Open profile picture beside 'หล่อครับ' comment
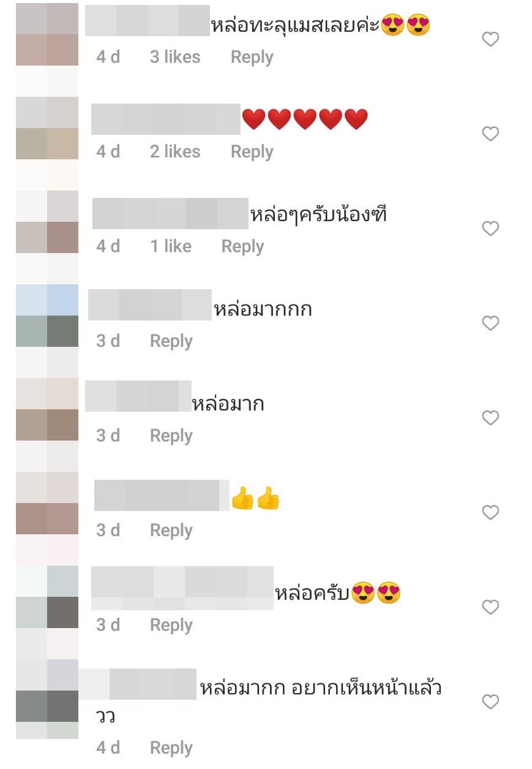The width and height of the screenshot is (532, 769). pyautogui.click(x=47, y=597)
